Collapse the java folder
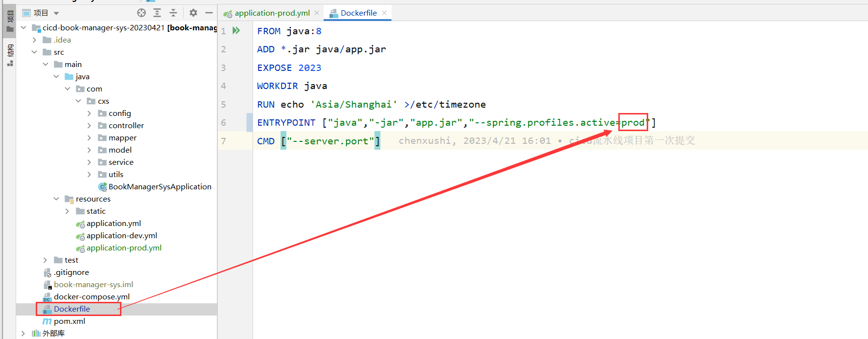Image resolution: width=868 pixels, height=339 pixels. tap(56, 76)
